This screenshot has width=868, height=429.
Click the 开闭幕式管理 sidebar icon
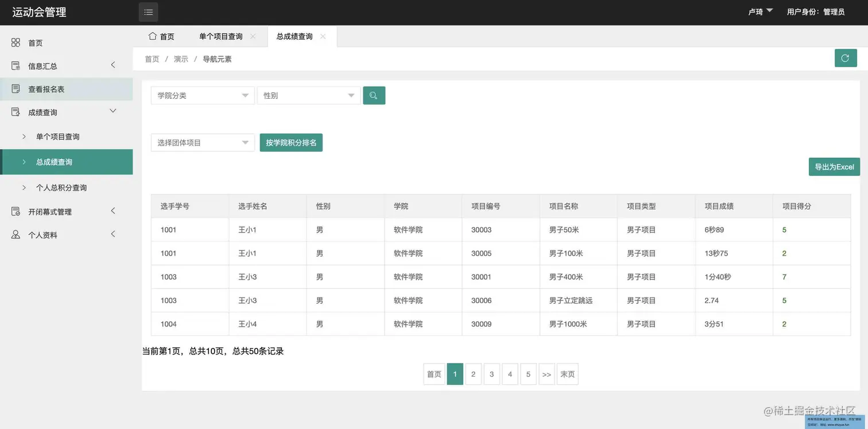click(x=15, y=211)
